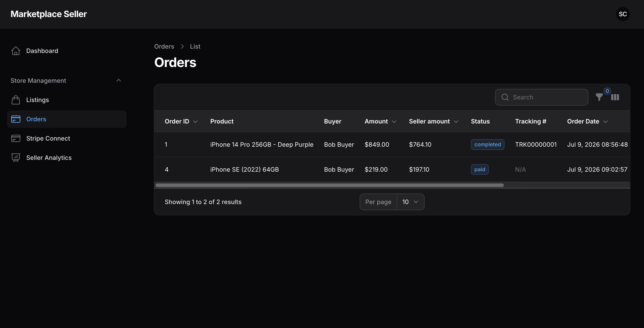
Task: Click Bob Buyer in order 1 row
Action: pos(339,144)
